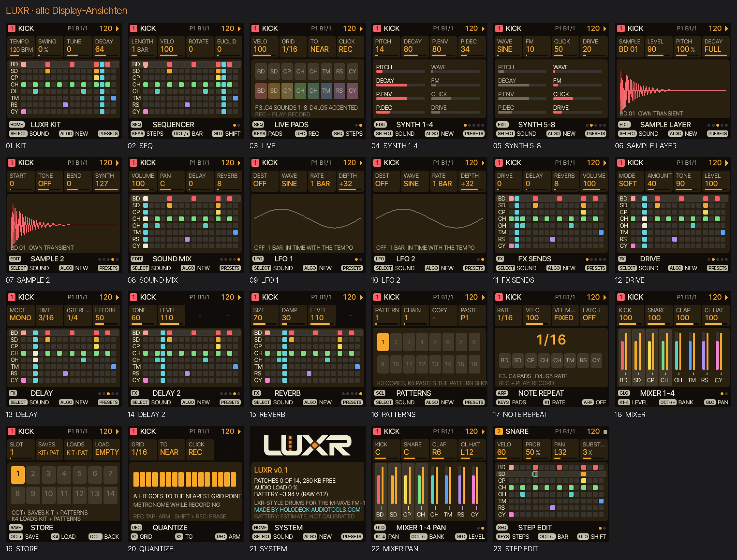Select pattern slot 5 in PATTERNS panel
The width and height of the screenshot is (737, 560).
435,342
